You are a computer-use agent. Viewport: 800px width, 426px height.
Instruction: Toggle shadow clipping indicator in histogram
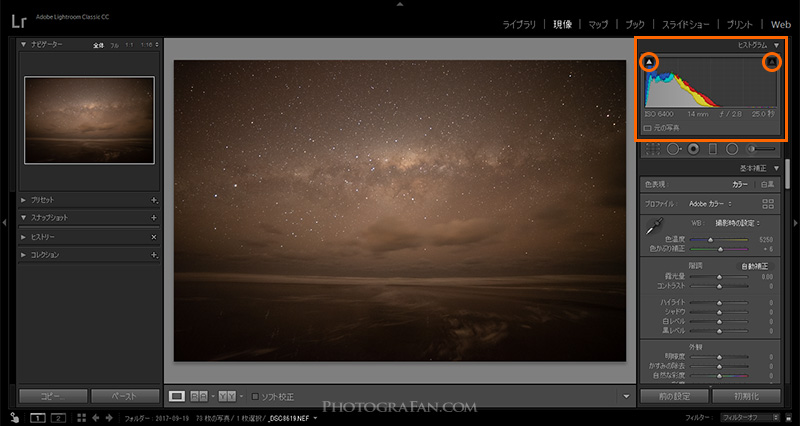pyautogui.click(x=649, y=62)
